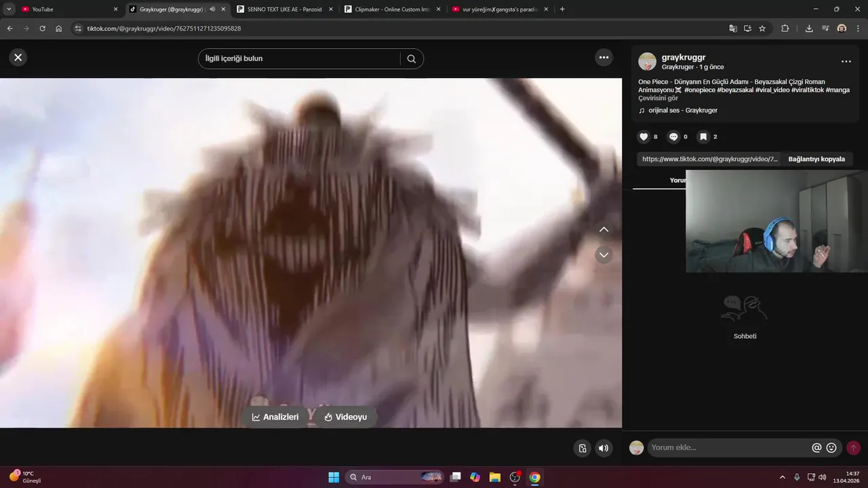This screenshot has width=868, height=488.
Task: Open the #manga hashtag
Action: click(x=837, y=90)
